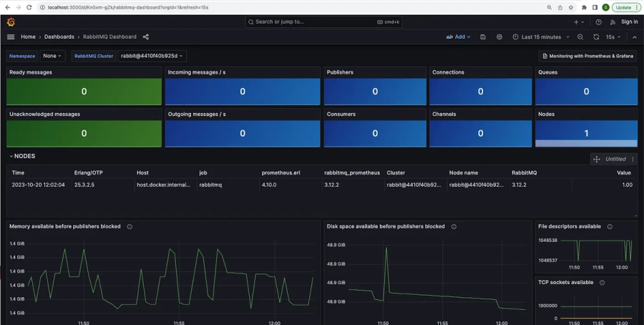This screenshot has height=325, width=644.
Task: Go back in browser history
Action: coord(7,7)
